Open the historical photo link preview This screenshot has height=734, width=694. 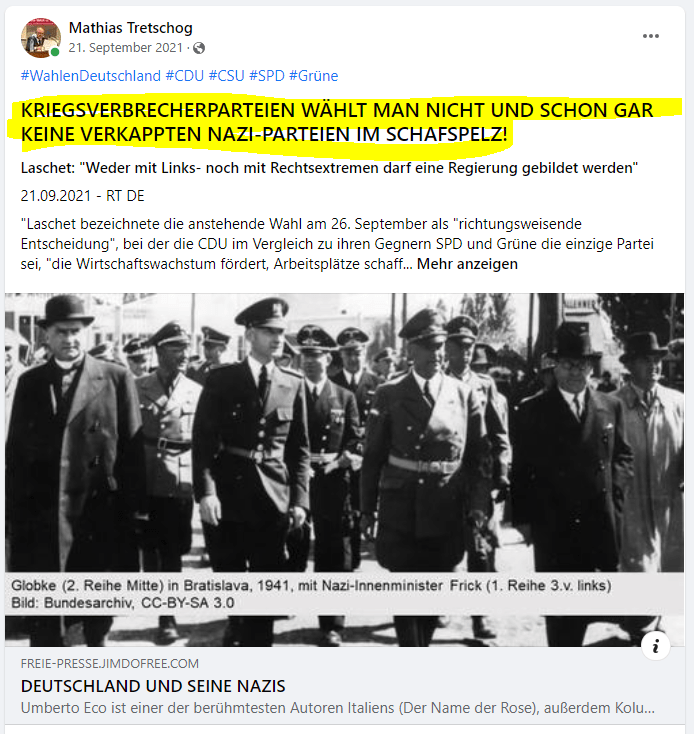click(344, 470)
